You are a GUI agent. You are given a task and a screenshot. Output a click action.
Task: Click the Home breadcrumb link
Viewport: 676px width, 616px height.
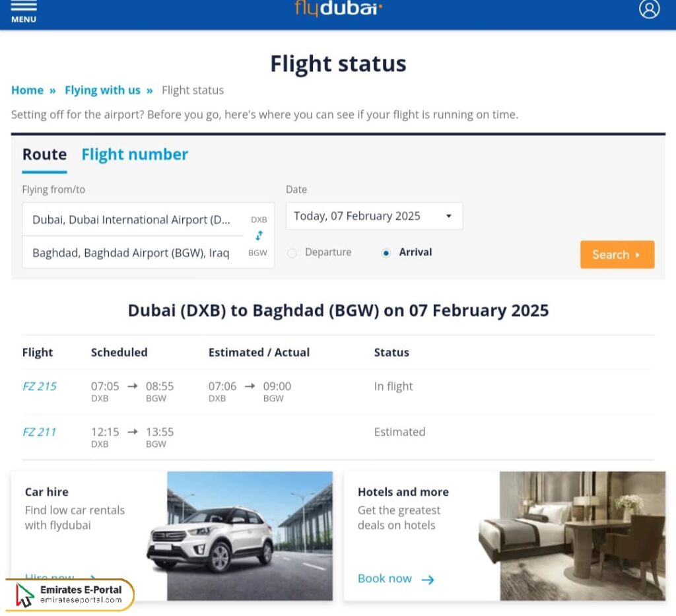pos(27,90)
